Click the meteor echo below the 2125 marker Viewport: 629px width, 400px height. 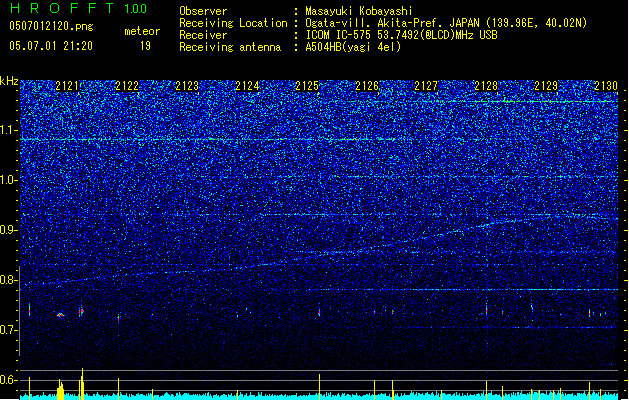click(x=319, y=312)
